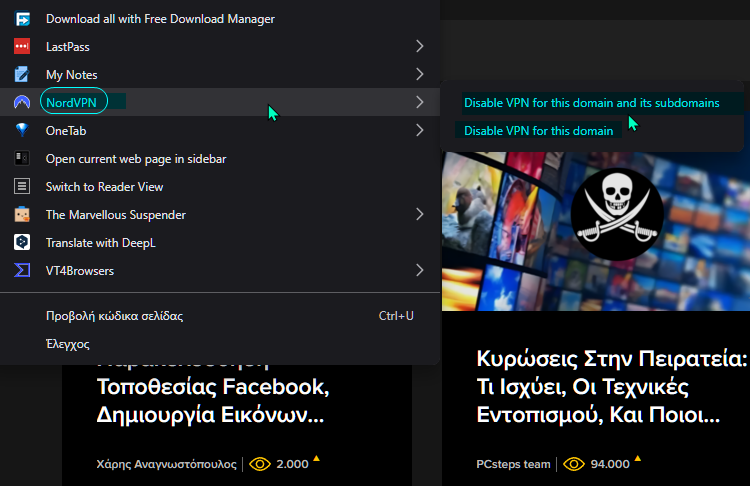
Task: Click the eye icon next to 94.000 views
Action: (574, 464)
